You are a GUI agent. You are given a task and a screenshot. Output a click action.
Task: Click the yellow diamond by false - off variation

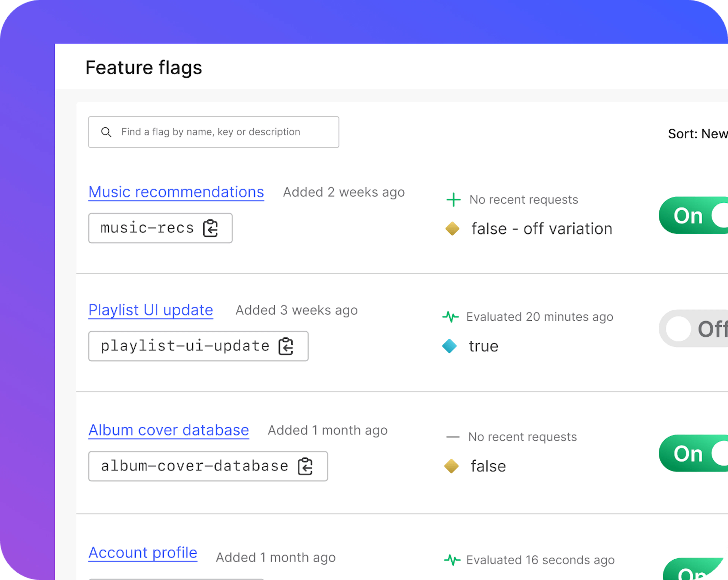tap(452, 229)
